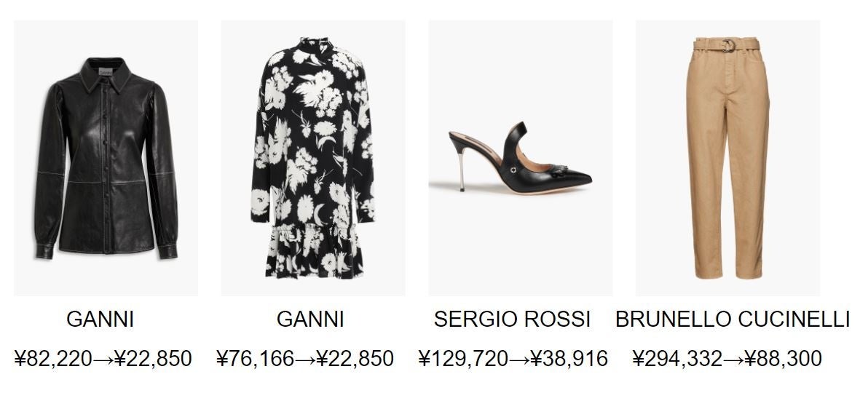The height and width of the screenshot is (393, 868).
Task: Click the left cuff of leather shirt
Action: click(x=45, y=251)
